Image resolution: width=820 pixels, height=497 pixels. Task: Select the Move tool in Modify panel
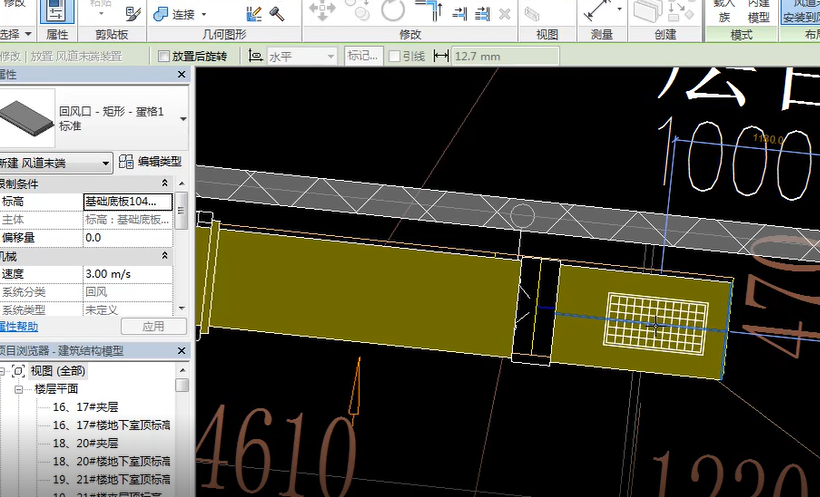(323, 10)
